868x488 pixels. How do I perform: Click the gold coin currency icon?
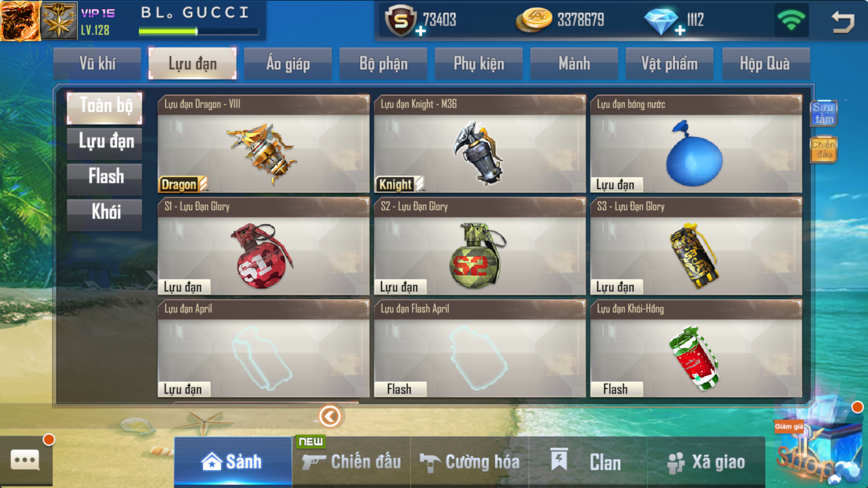(x=534, y=20)
